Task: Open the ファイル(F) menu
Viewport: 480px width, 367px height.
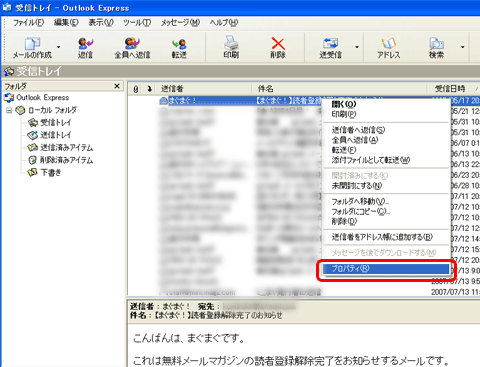Action: [28, 23]
